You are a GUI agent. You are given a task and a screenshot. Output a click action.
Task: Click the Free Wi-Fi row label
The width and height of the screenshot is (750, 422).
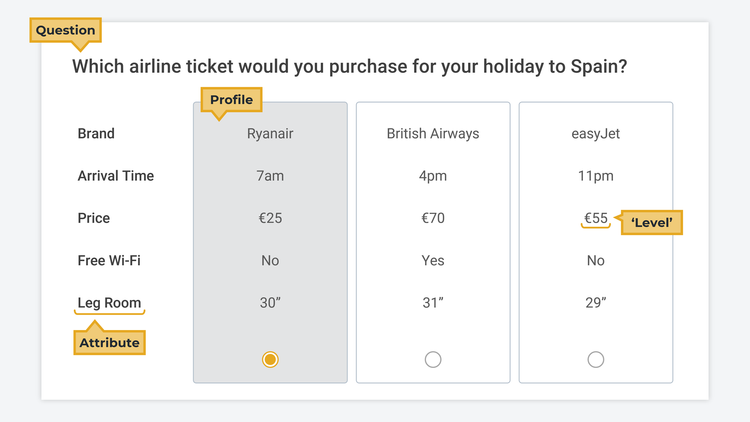pyautogui.click(x=109, y=261)
